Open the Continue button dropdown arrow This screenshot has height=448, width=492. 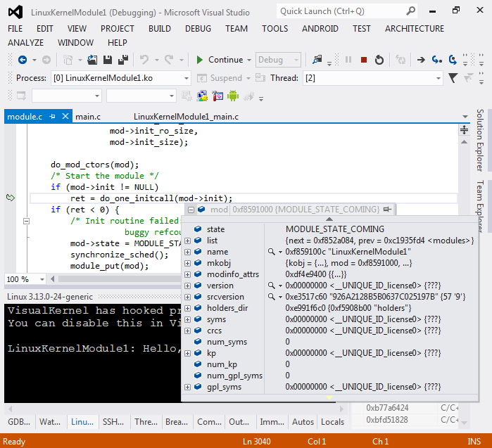(x=249, y=60)
